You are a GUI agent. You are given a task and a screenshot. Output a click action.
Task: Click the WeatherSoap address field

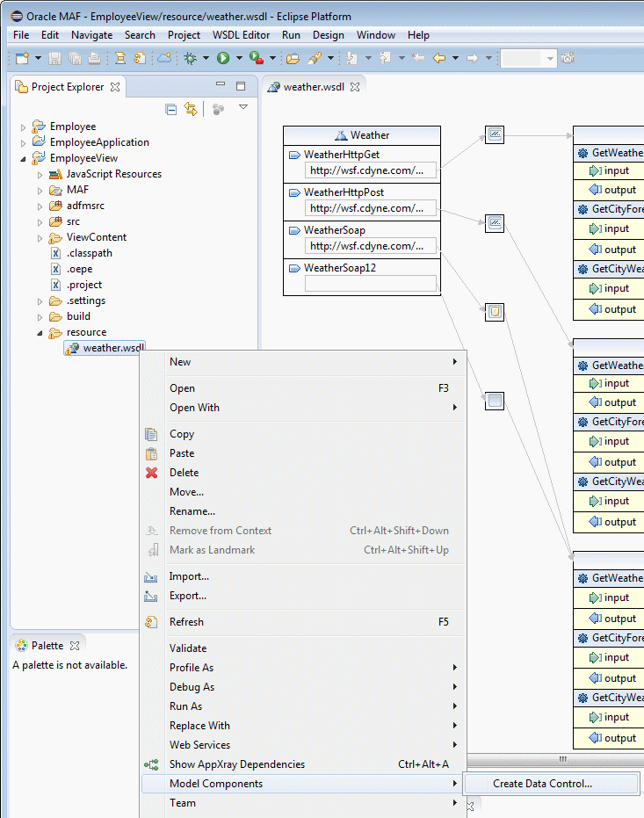(370, 246)
